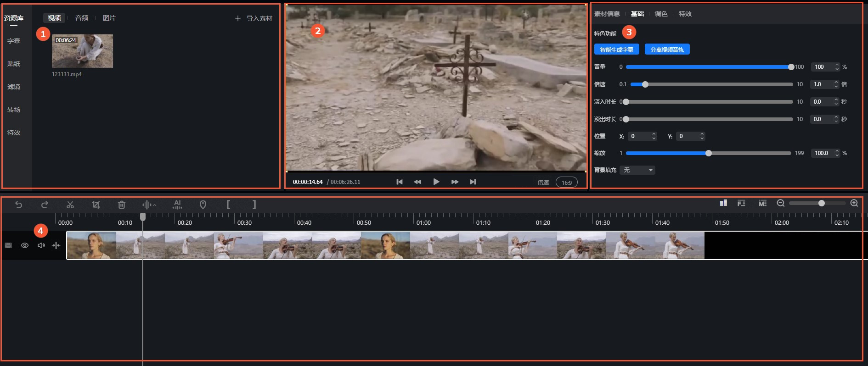Open the 音频 tab in resource library
Viewport: 868px width, 366px height.
click(x=82, y=18)
